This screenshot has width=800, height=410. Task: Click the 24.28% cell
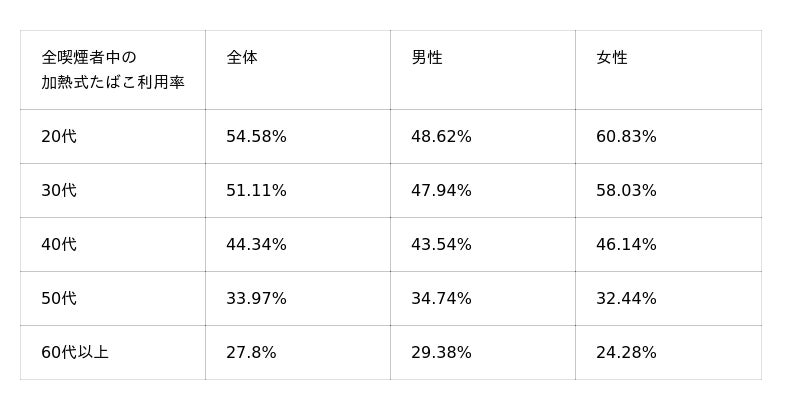click(x=626, y=353)
